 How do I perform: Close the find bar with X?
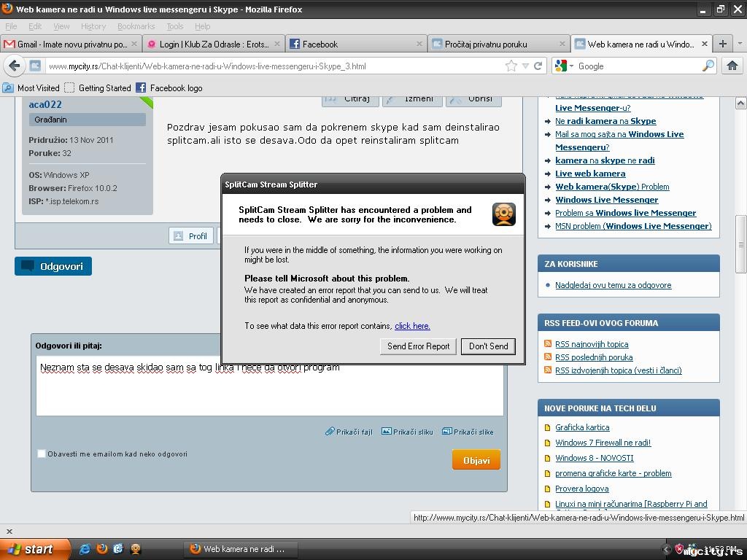point(9,531)
